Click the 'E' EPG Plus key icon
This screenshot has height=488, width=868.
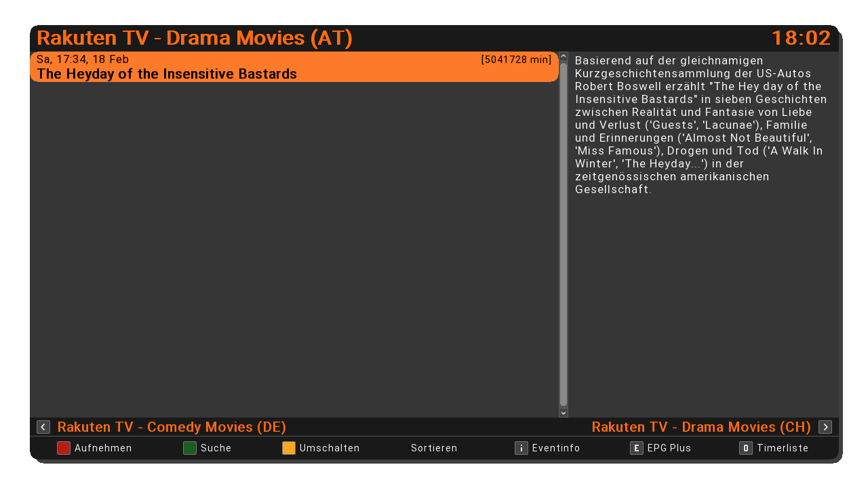click(636, 448)
